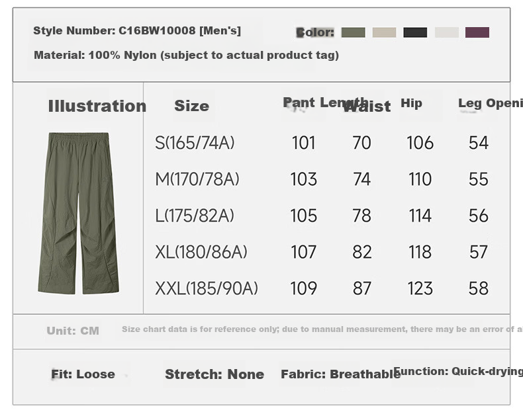Click the Hip column header
The width and height of the screenshot is (523, 420).
[x=411, y=103]
